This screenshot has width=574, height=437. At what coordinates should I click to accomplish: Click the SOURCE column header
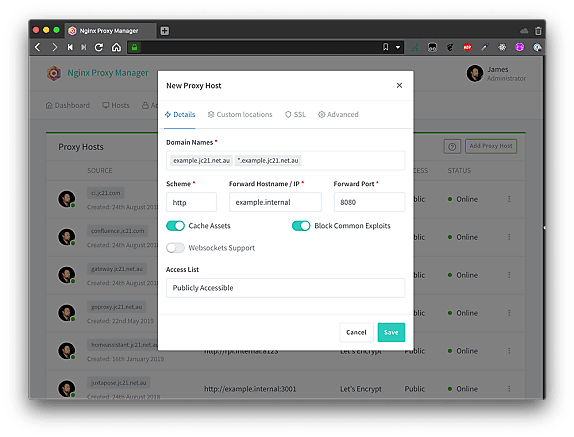[100, 171]
